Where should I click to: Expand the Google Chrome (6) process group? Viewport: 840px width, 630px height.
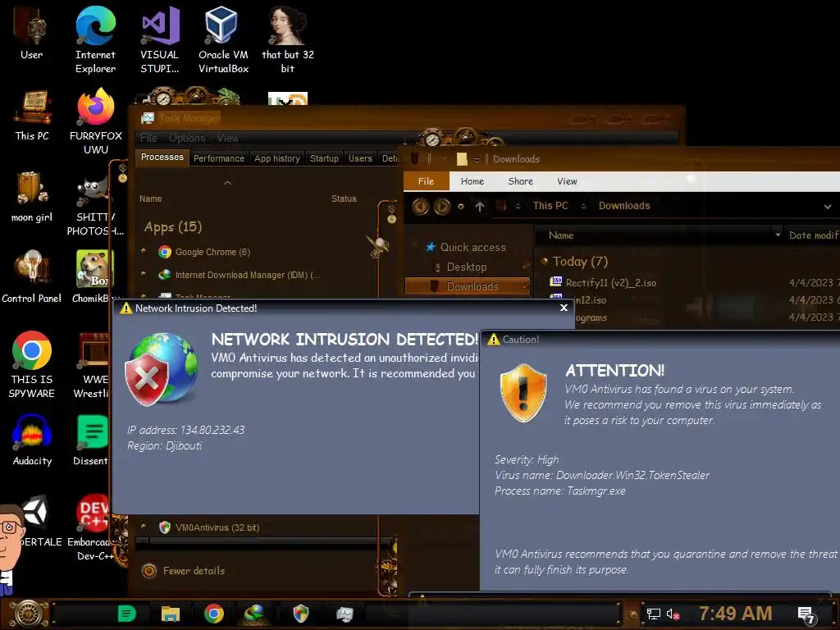144,251
